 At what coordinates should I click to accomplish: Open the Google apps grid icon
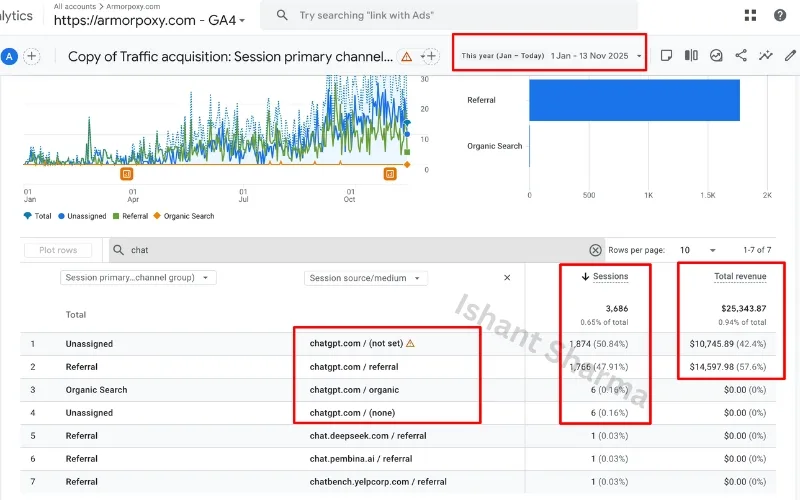[x=750, y=15]
